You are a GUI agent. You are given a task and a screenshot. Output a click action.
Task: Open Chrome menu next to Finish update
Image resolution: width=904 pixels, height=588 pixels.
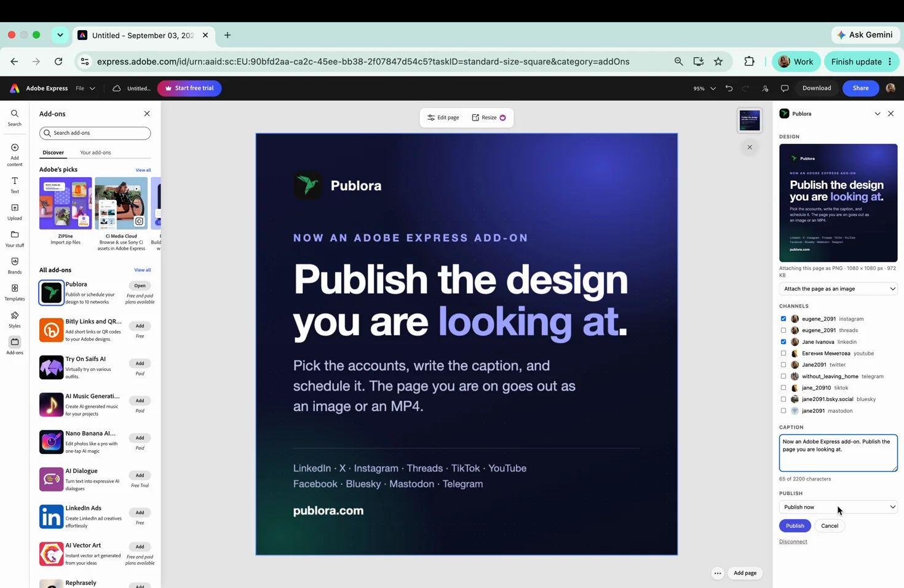890,62
